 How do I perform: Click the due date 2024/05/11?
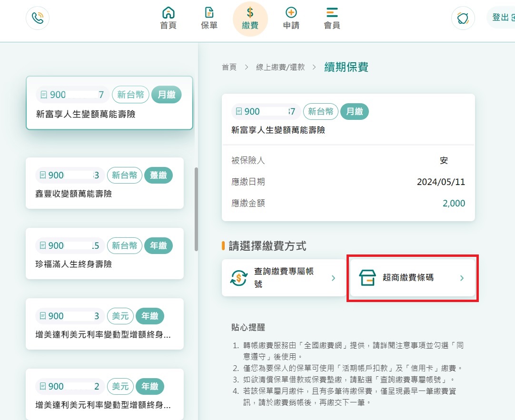click(441, 182)
